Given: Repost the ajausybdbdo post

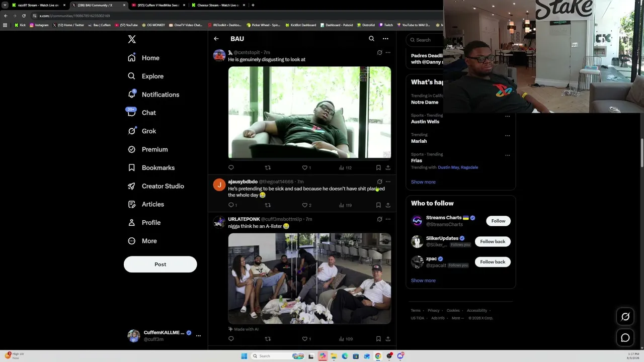Looking at the screenshot, I should [268, 205].
